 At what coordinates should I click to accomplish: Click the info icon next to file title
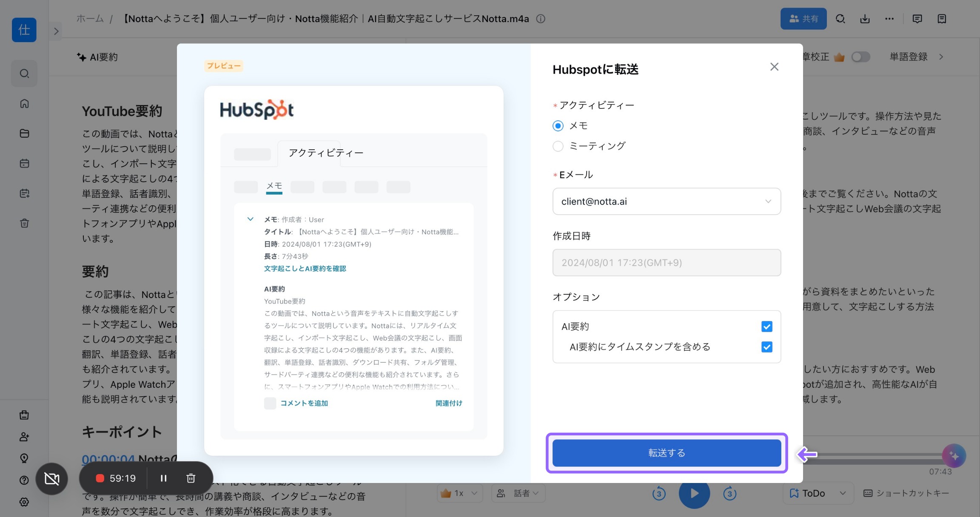tap(541, 19)
